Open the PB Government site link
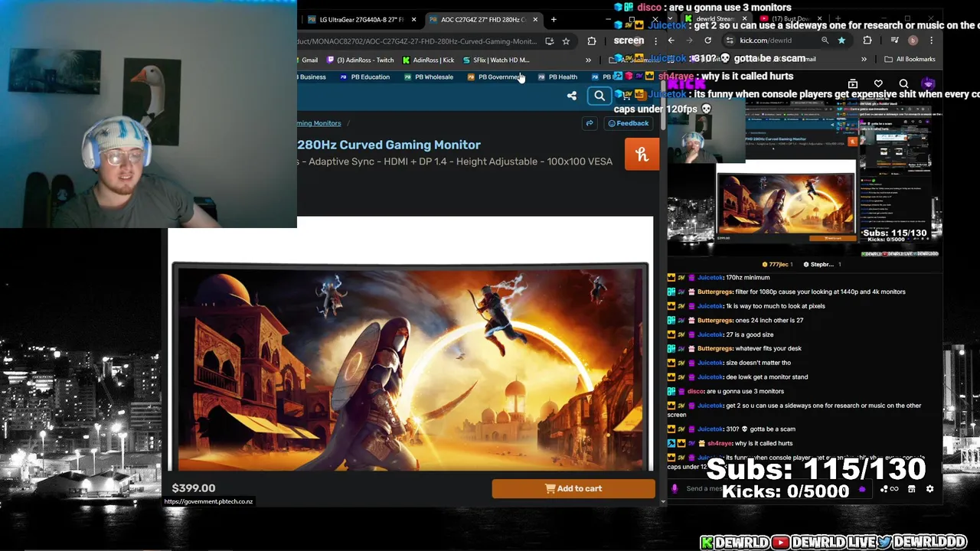 pos(494,77)
